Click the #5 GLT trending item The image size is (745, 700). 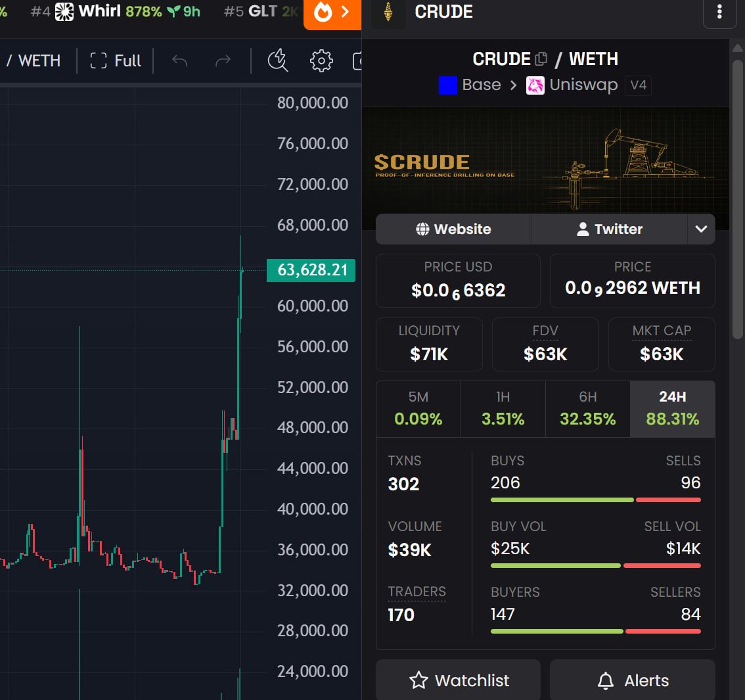pos(261,11)
